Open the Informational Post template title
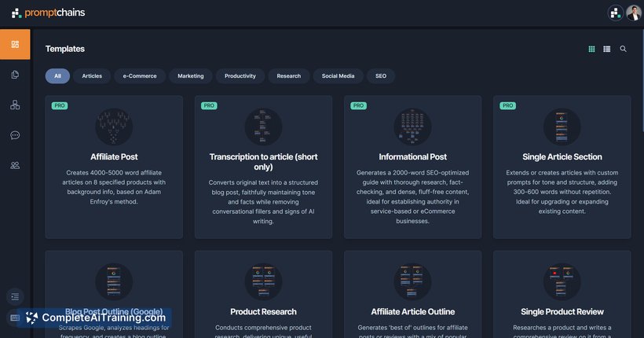Image resolution: width=644 pixels, height=338 pixels. pyautogui.click(x=413, y=156)
